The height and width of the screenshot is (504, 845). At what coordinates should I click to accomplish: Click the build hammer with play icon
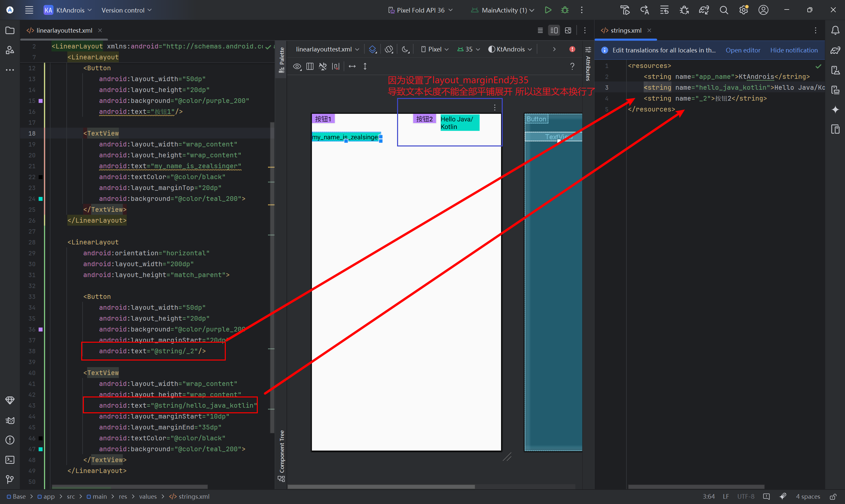[x=625, y=10]
